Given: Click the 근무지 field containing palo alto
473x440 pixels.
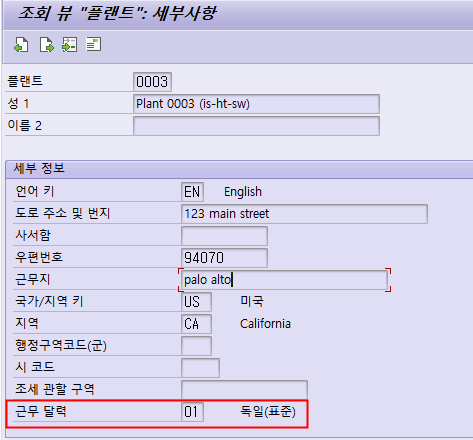Looking at the screenshot, I should point(284,280).
